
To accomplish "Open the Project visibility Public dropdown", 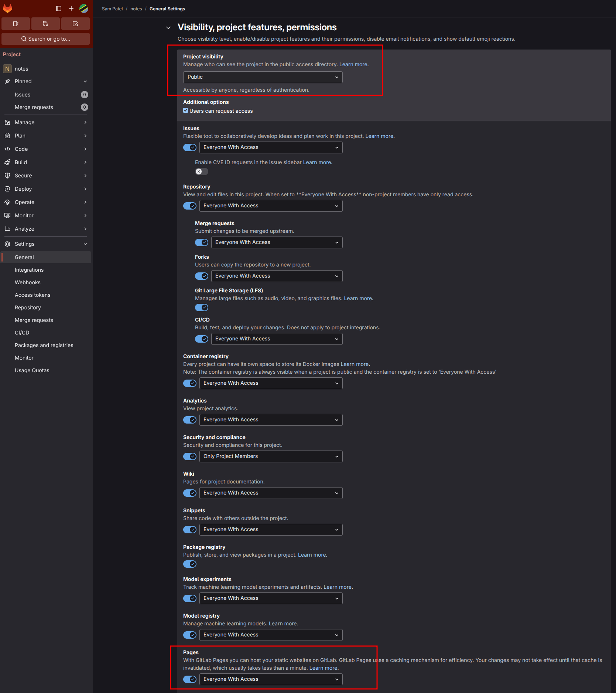I will (x=263, y=77).
